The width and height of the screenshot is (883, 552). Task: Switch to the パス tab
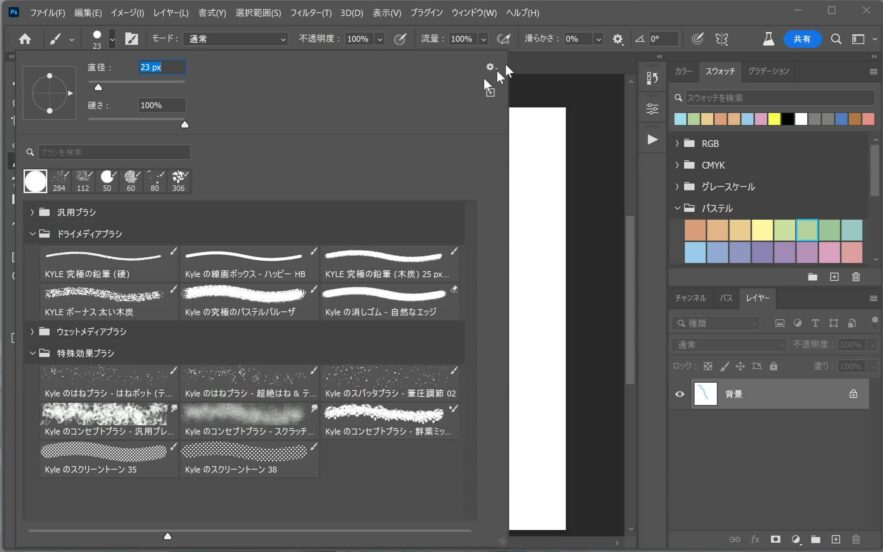[726, 298]
